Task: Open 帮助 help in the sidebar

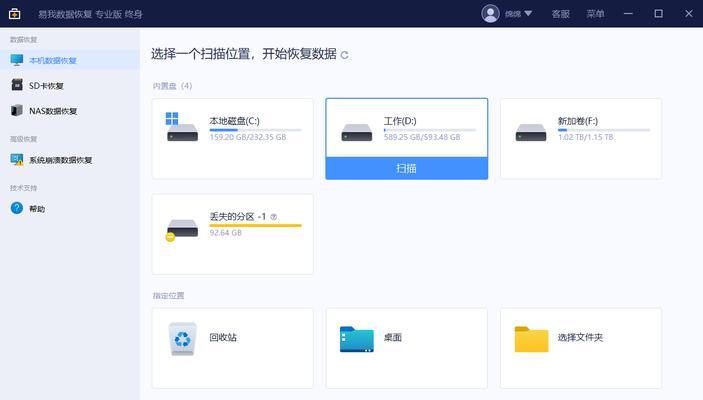Action: pos(69,209)
